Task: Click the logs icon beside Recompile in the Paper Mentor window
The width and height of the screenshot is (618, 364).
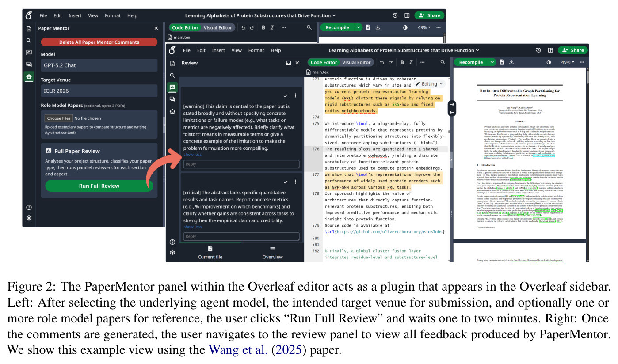Action: click(x=368, y=27)
